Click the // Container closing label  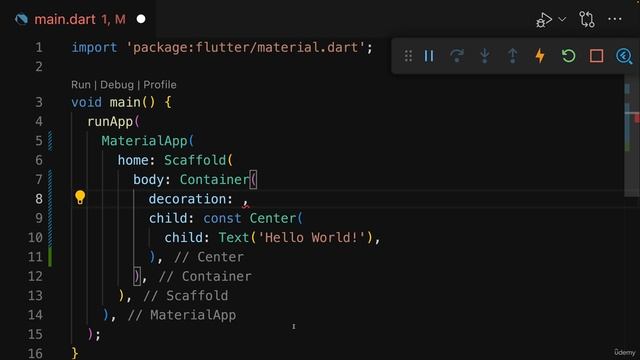tap(205, 276)
